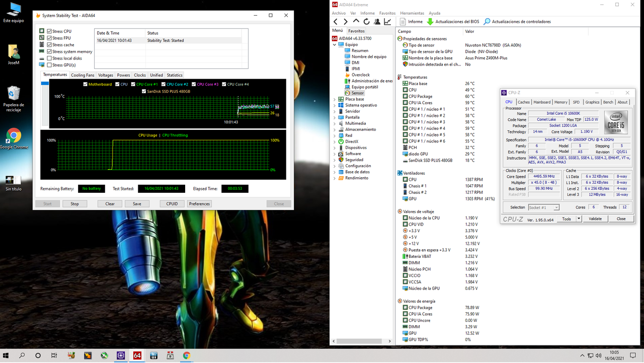Toggle Stress system memory checkbox
The image size is (644, 363).
click(x=49, y=51)
